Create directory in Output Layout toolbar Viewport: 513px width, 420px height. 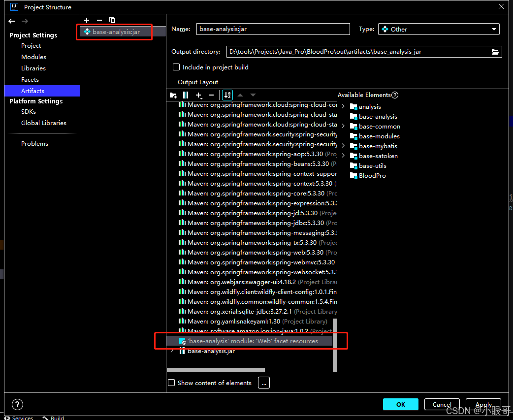click(x=173, y=95)
